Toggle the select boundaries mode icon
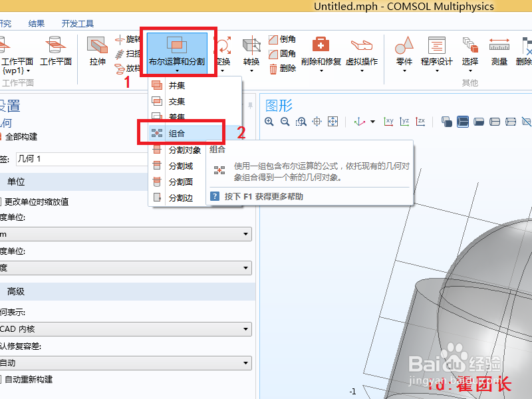 coord(479,122)
